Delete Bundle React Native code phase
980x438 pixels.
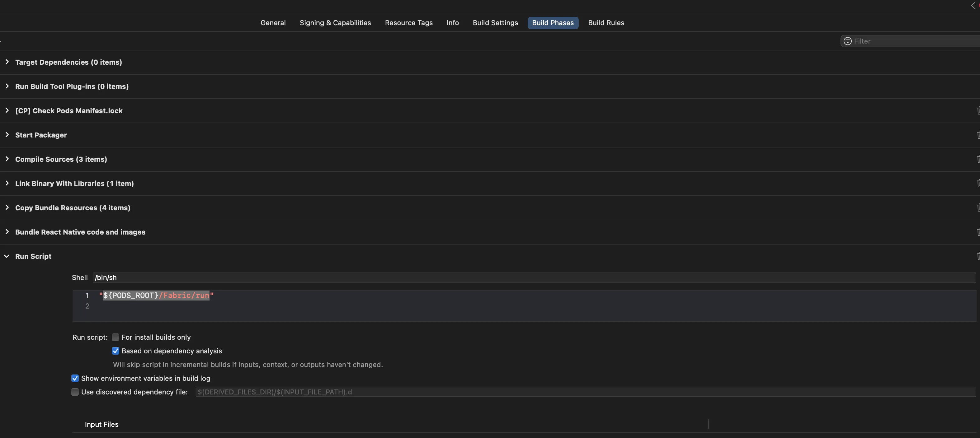point(978,232)
